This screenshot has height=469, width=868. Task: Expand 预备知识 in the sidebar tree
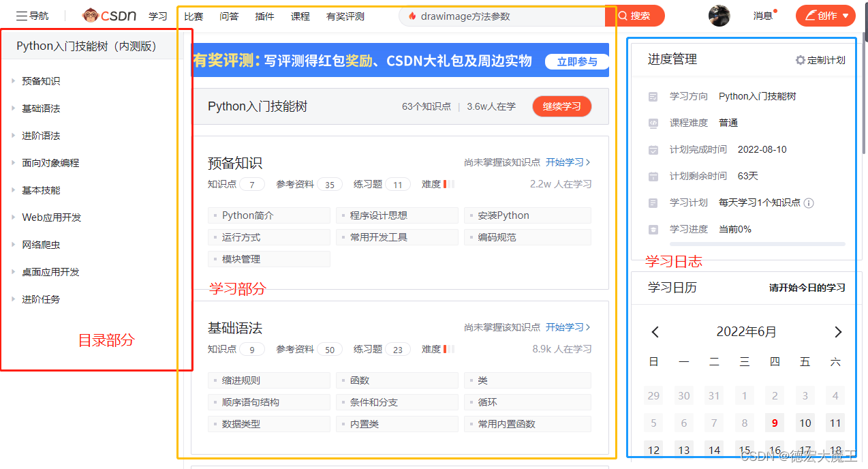click(13, 81)
